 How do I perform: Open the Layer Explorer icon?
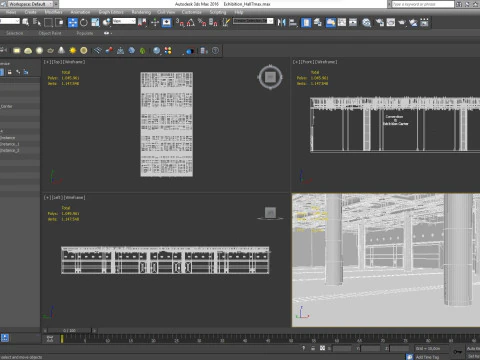coord(317,22)
